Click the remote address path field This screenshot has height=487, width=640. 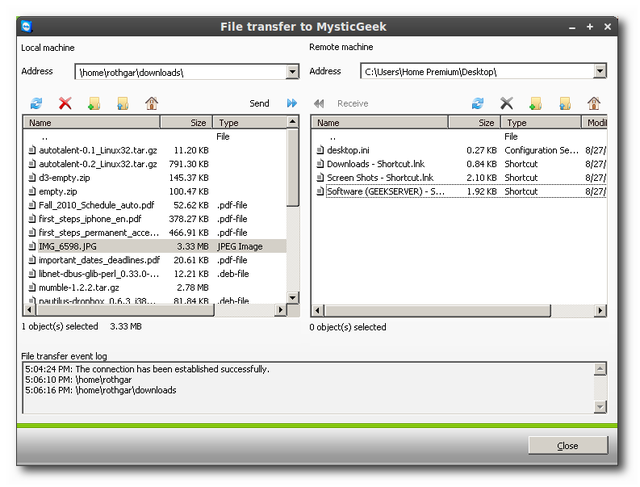point(477,71)
